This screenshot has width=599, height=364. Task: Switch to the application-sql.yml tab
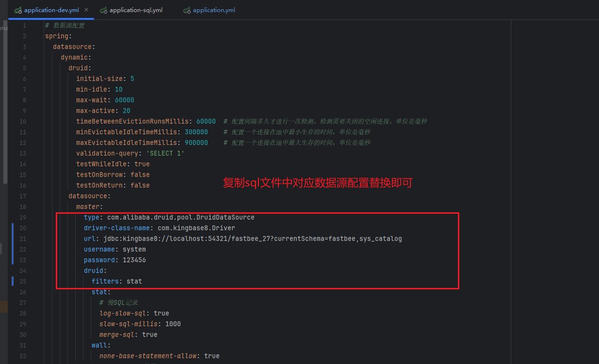136,10
